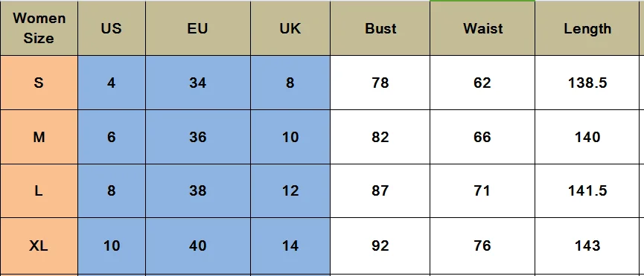Click the waist value 76 cell

click(x=482, y=246)
